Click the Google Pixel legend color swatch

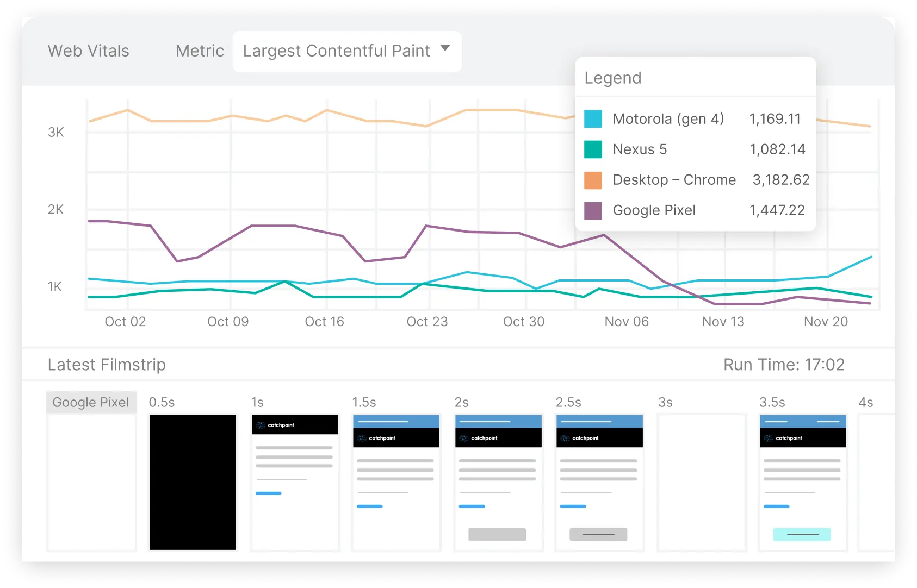point(592,210)
